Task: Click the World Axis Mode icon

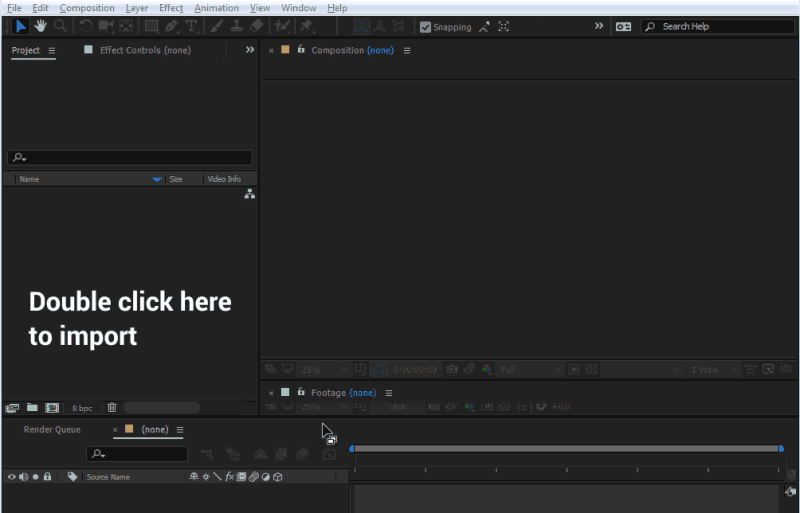Action: 380,27
